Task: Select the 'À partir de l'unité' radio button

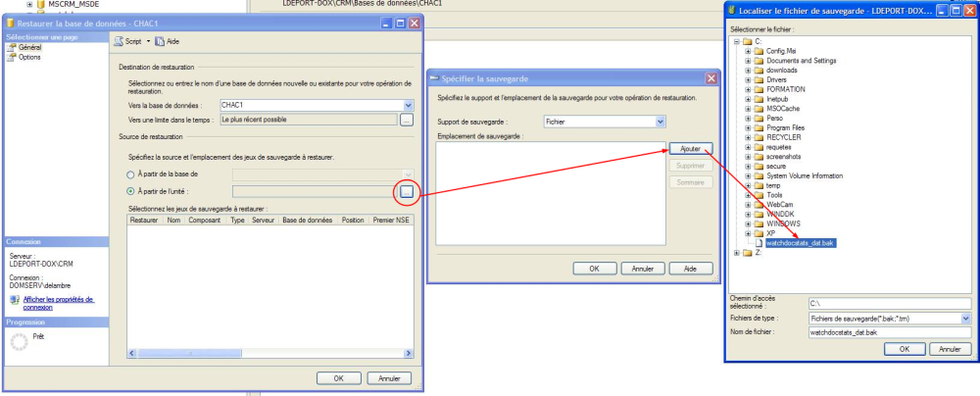Action: (x=132, y=191)
